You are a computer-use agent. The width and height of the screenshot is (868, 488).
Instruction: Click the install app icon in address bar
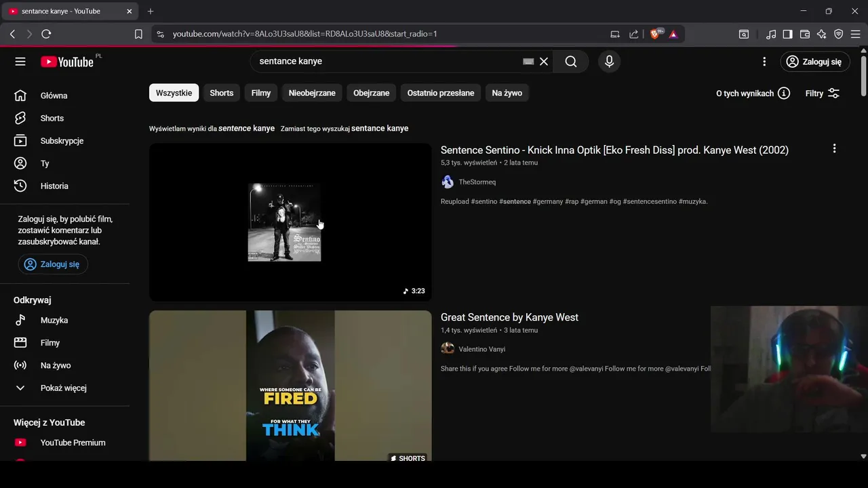pyautogui.click(x=615, y=34)
